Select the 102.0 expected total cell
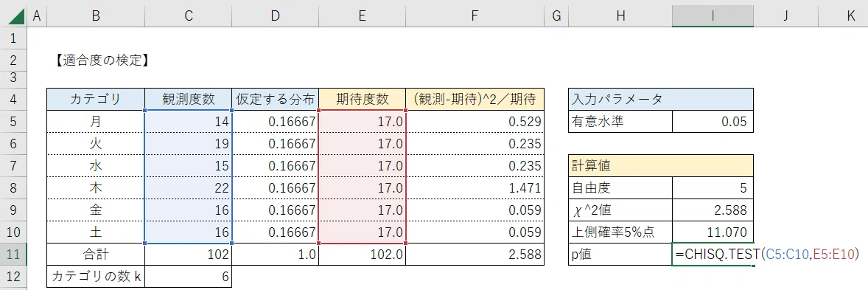Image resolution: width=868 pixels, height=290 pixels. click(362, 255)
